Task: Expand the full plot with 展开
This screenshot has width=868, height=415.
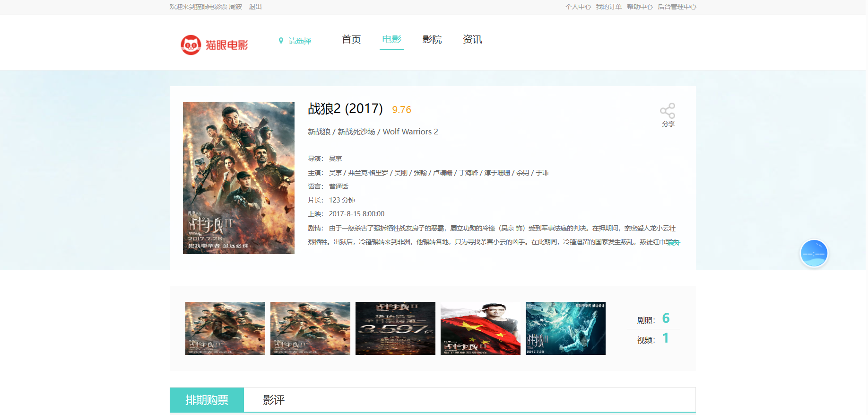Action: [673, 242]
